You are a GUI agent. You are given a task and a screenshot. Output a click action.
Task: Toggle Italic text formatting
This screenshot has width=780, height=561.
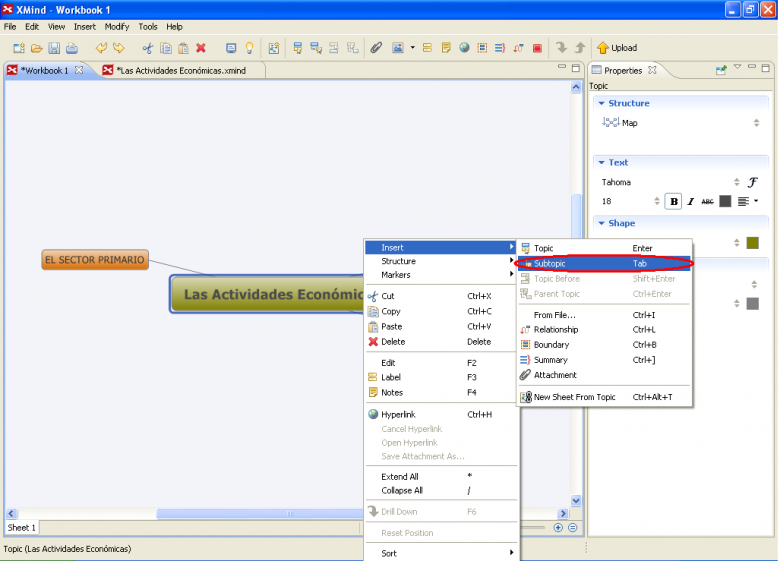click(690, 201)
